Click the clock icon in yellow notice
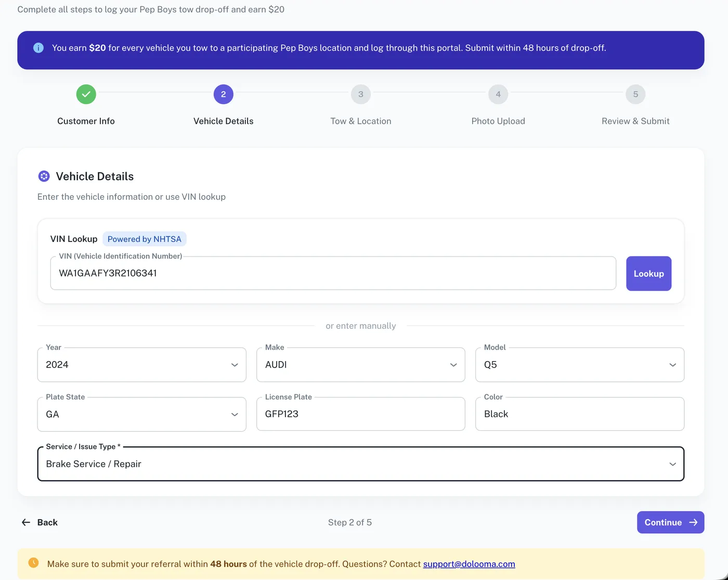728x580 pixels. (x=33, y=563)
